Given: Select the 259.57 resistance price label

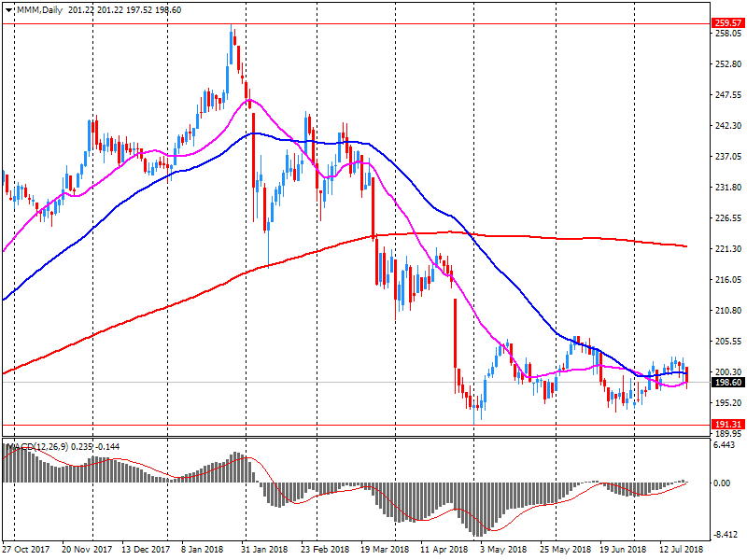Looking at the screenshot, I should tap(728, 22).
